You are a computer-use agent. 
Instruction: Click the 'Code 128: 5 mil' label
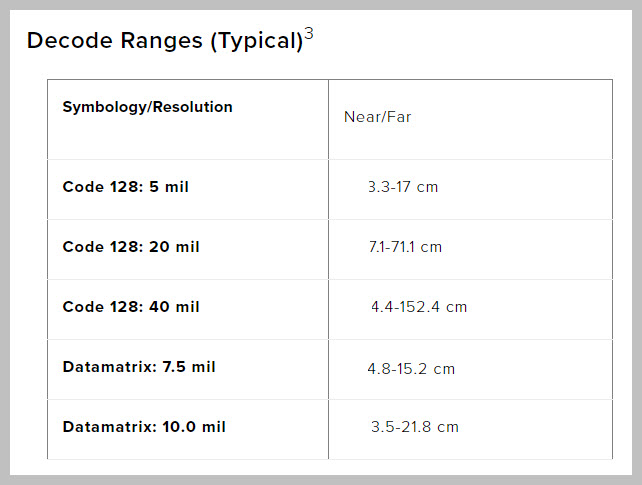pos(125,187)
